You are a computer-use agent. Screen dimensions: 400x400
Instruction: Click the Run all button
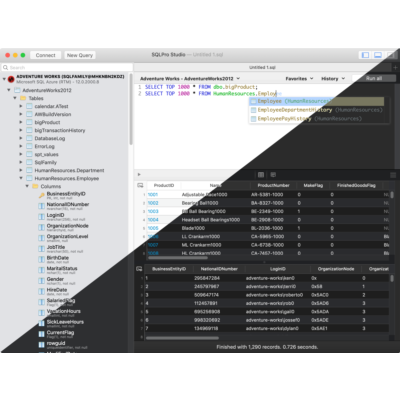[374, 78]
